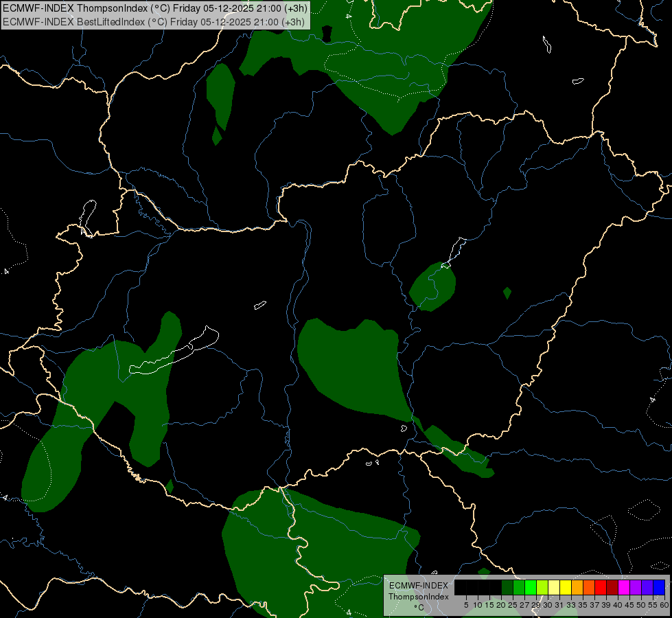The height and width of the screenshot is (618, 672).
Task: Click the legend label ThompsonIndex
Action: pos(418,597)
